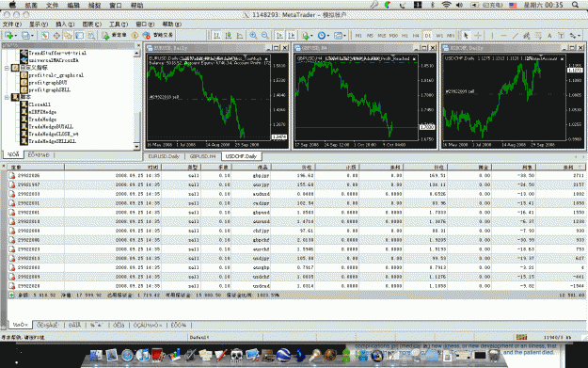Select the TradeHedgeBUYALL script

(x=51, y=127)
